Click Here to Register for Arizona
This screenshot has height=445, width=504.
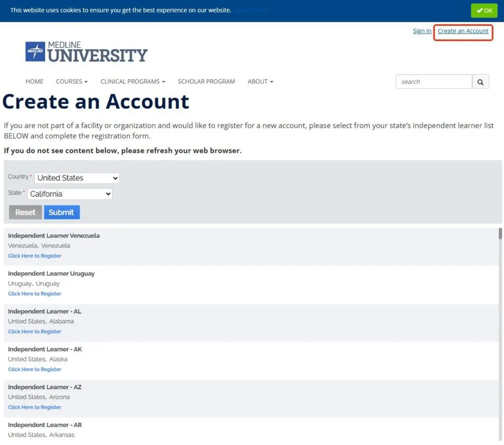click(x=34, y=407)
